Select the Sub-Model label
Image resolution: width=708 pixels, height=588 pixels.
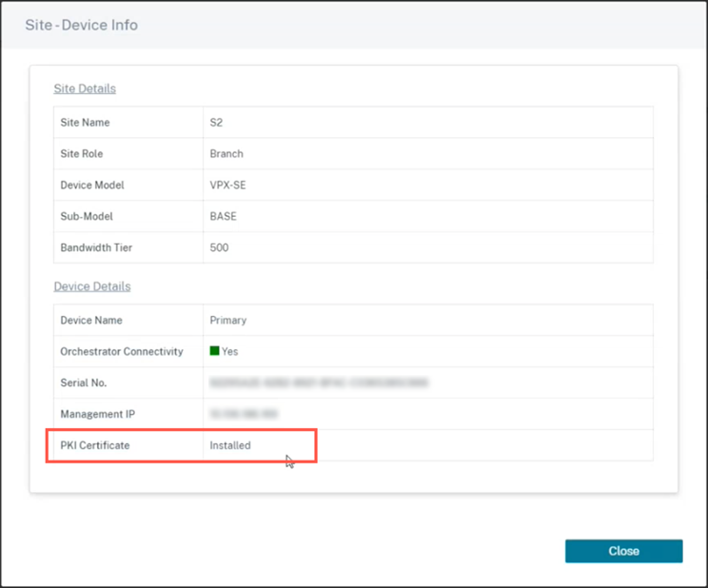point(87,216)
